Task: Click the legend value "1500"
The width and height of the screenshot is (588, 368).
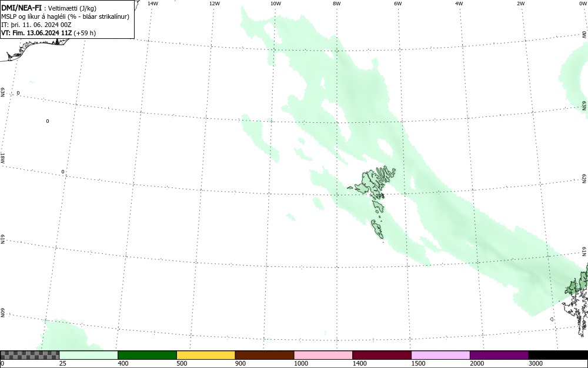Action: pos(418,363)
